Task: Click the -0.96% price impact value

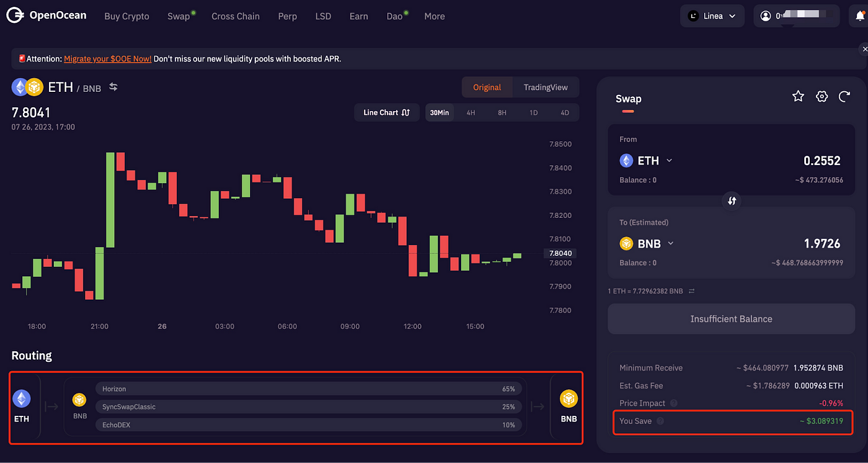Action: tap(831, 403)
